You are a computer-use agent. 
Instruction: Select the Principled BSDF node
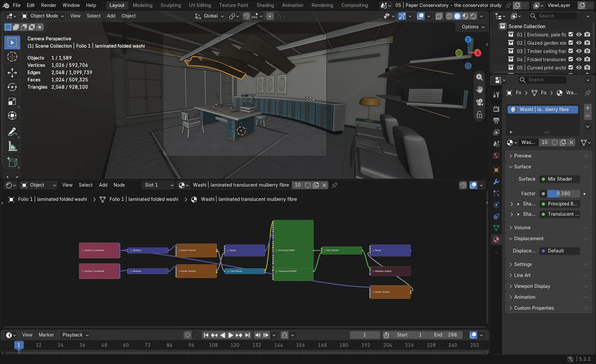coord(293,250)
